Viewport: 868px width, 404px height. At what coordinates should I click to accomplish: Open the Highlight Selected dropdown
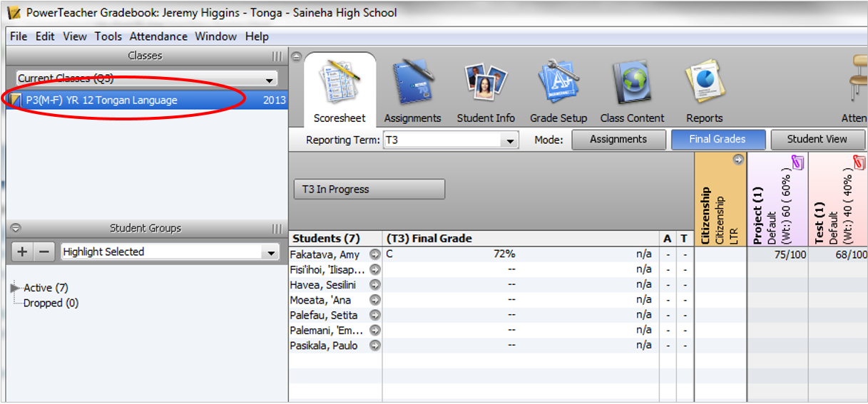point(170,252)
